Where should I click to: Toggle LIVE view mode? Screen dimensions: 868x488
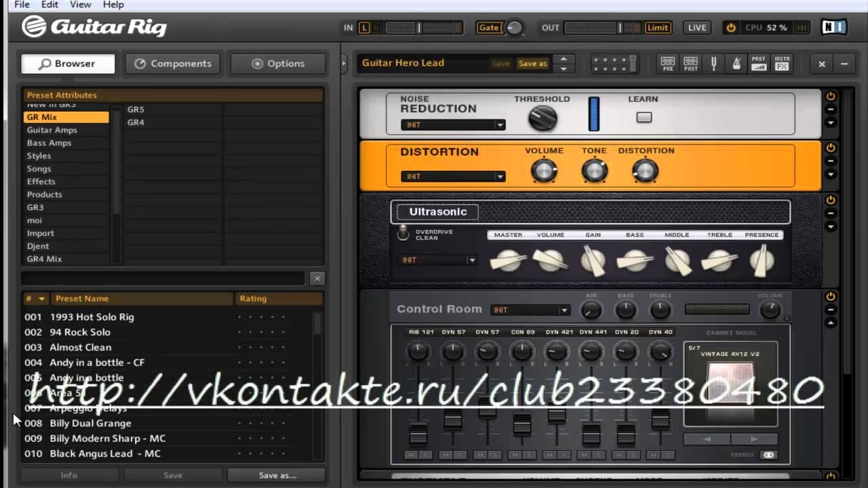click(x=697, y=28)
